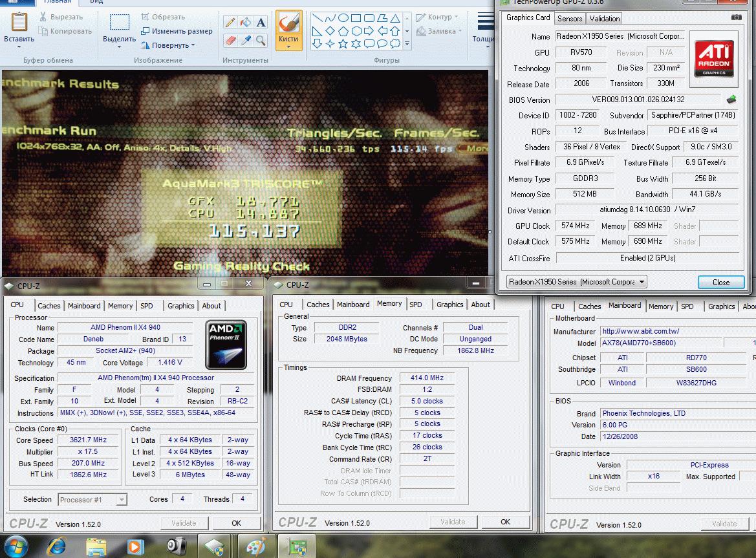
Task: Click the manufacturer http://www.abit.com.tw/ field
Action: pyautogui.click(x=677, y=331)
